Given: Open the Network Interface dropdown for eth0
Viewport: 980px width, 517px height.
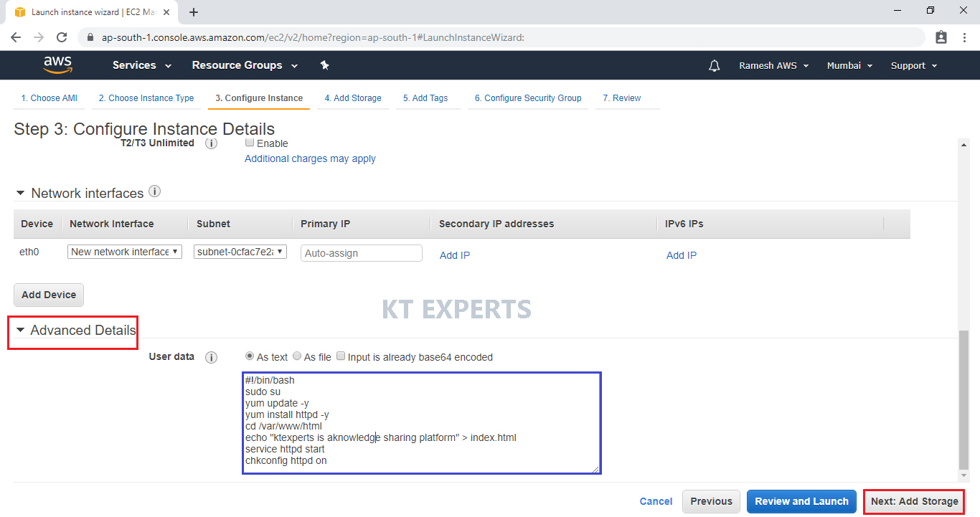Looking at the screenshot, I should [x=125, y=252].
